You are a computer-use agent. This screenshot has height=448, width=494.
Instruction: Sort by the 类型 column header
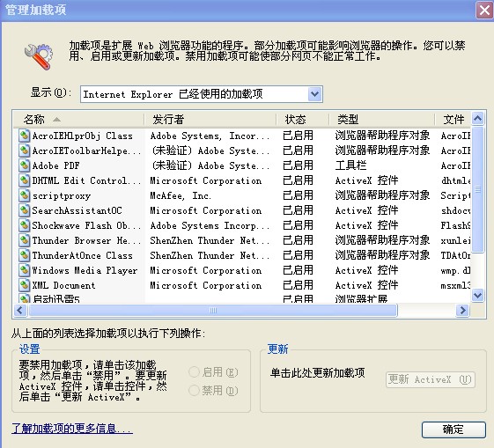click(382, 120)
